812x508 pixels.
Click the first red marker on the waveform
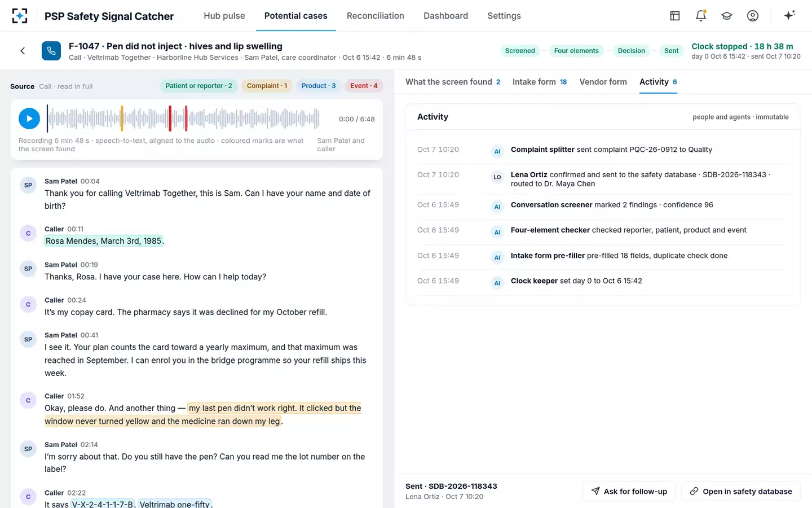click(170, 119)
